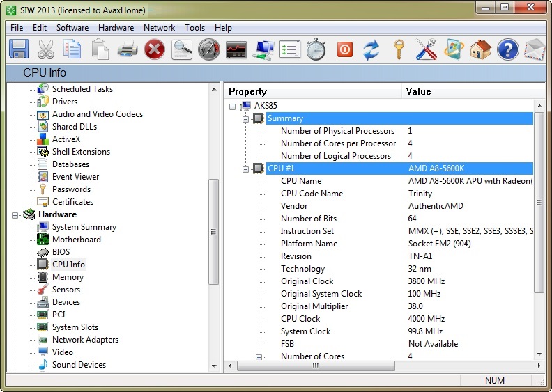Select Sound Devices in the tree
This screenshot has height=392, width=552.
[79, 365]
